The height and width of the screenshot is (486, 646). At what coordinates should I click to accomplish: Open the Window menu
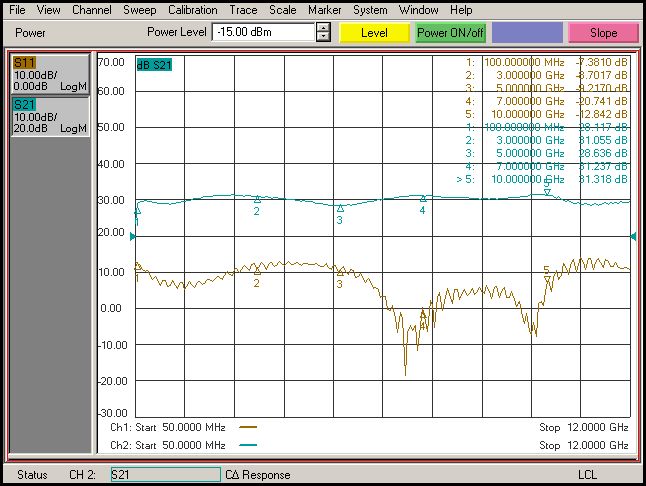tap(418, 9)
